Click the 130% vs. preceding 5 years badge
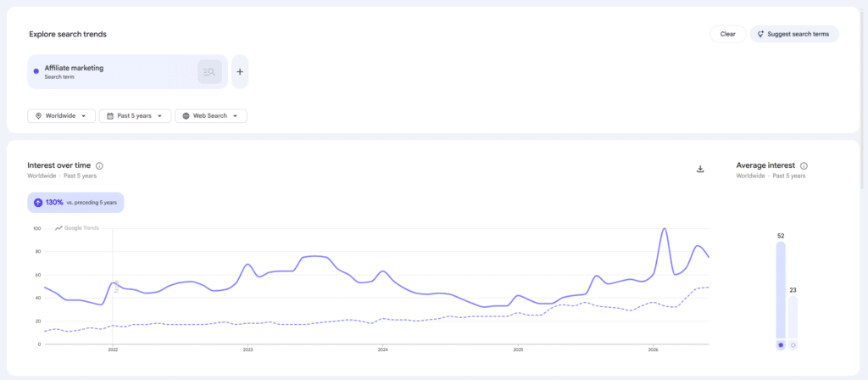This screenshot has height=380, width=868. point(75,203)
